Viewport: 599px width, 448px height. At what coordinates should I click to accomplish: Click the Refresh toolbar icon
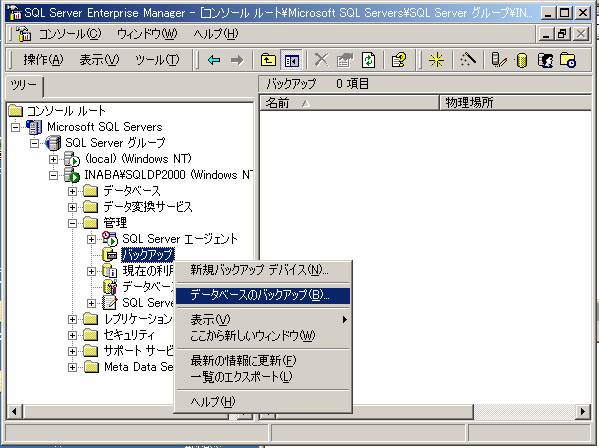point(368,60)
